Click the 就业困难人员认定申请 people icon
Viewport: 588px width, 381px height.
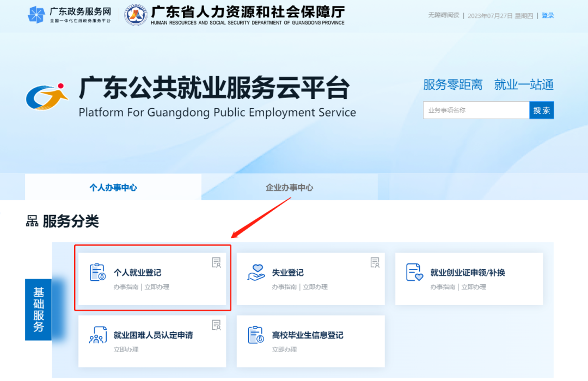[98, 335]
